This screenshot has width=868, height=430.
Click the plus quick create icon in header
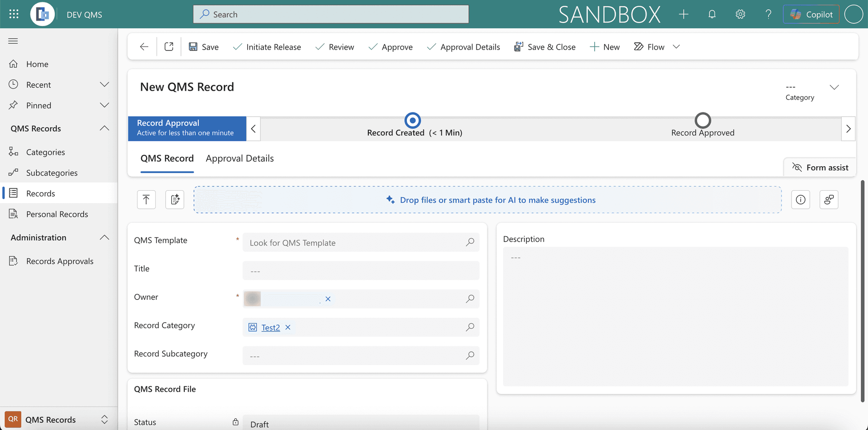pos(683,14)
